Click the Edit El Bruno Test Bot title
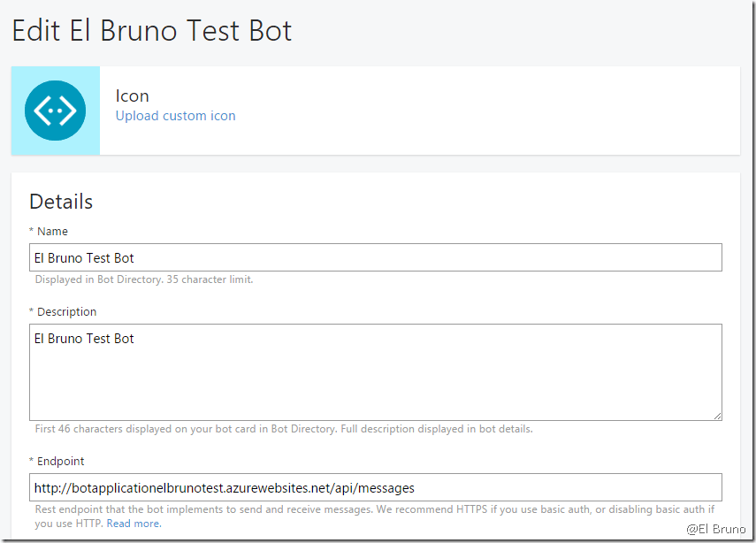Screen dimensions: 756x543 pyautogui.click(x=151, y=31)
